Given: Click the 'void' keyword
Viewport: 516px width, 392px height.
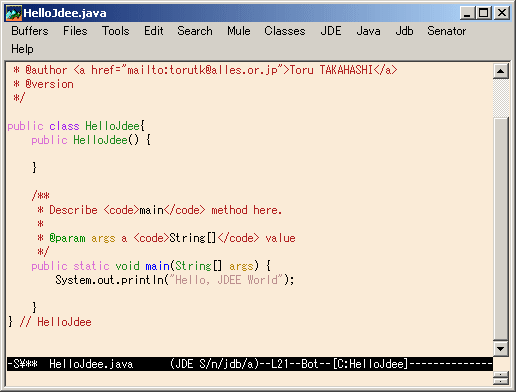Looking at the screenshot, I should [x=127, y=266].
